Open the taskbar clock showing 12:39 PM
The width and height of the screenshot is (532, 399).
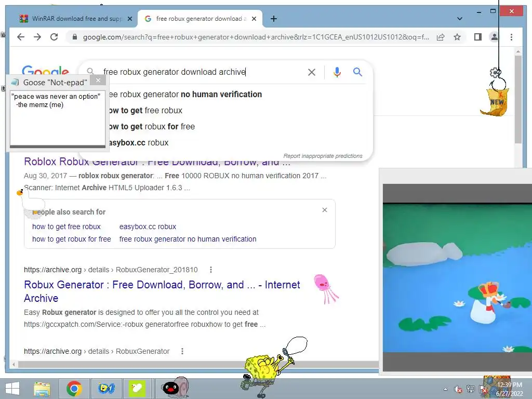[510, 389]
